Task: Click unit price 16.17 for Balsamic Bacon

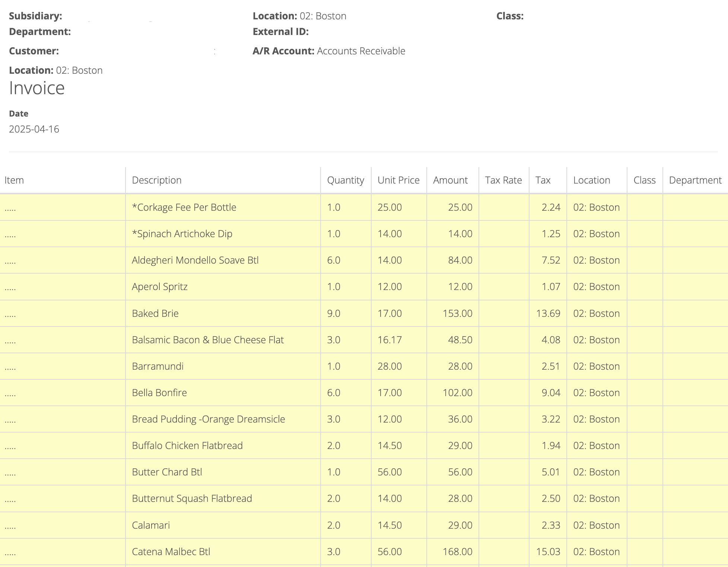Action: 390,340
